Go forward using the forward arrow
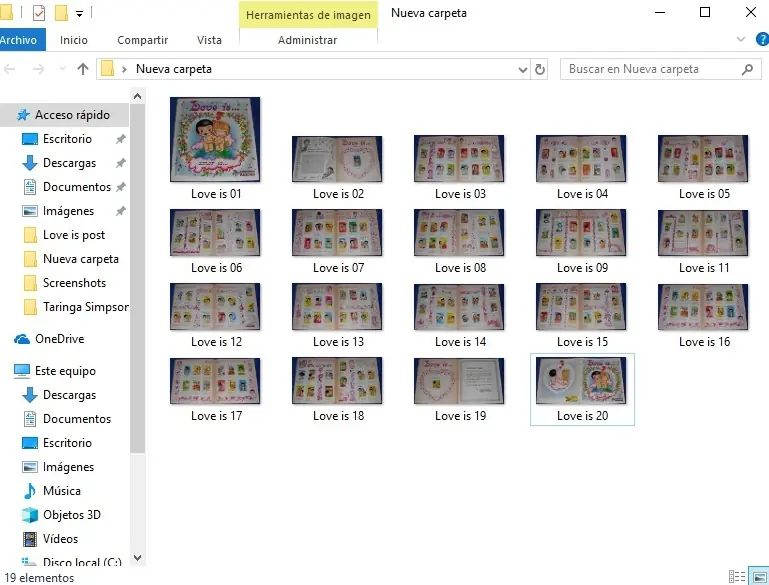The height and width of the screenshot is (585, 769). coord(38,69)
